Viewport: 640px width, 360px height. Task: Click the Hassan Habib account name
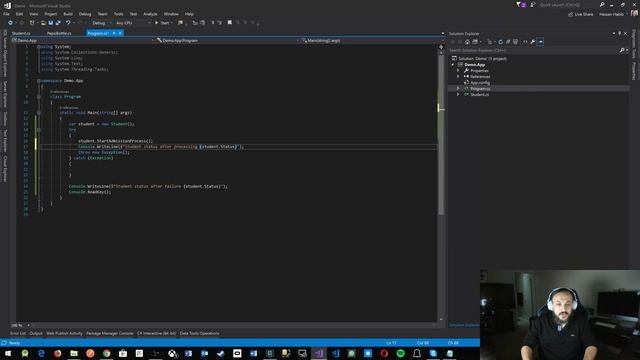click(611, 14)
